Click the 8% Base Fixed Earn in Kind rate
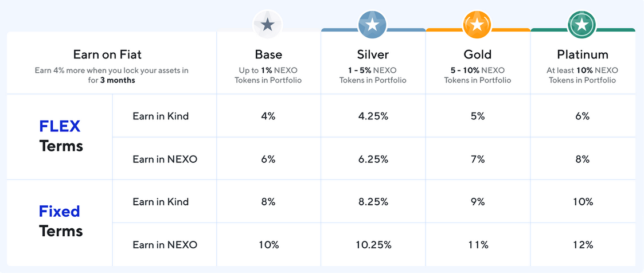Viewport: 644px width, 273px height. pyautogui.click(x=268, y=202)
